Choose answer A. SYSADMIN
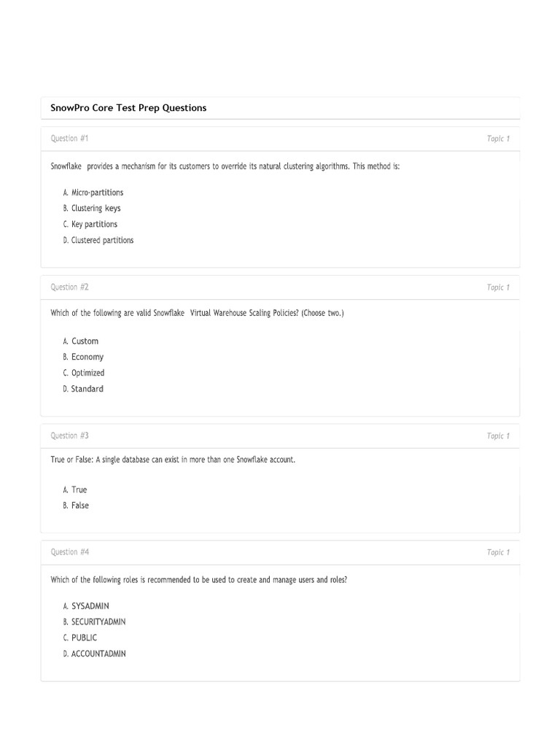 pyautogui.click(x=86, y=606)
